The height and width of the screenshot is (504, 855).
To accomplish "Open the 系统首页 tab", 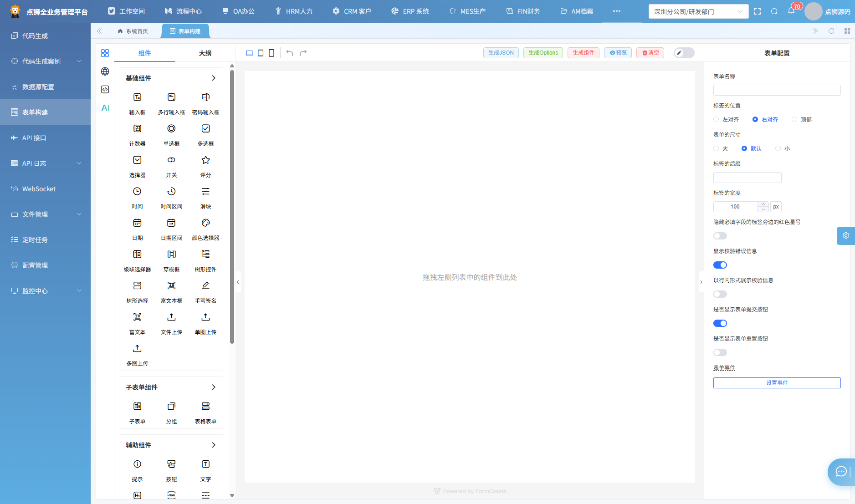I will click(133, 31).
